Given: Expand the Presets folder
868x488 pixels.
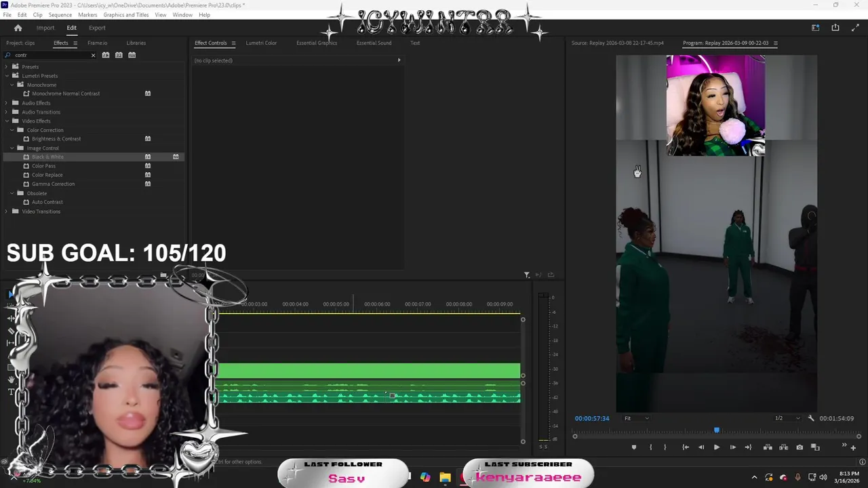Looking at the screenshot, I should (x=6, y=66).
